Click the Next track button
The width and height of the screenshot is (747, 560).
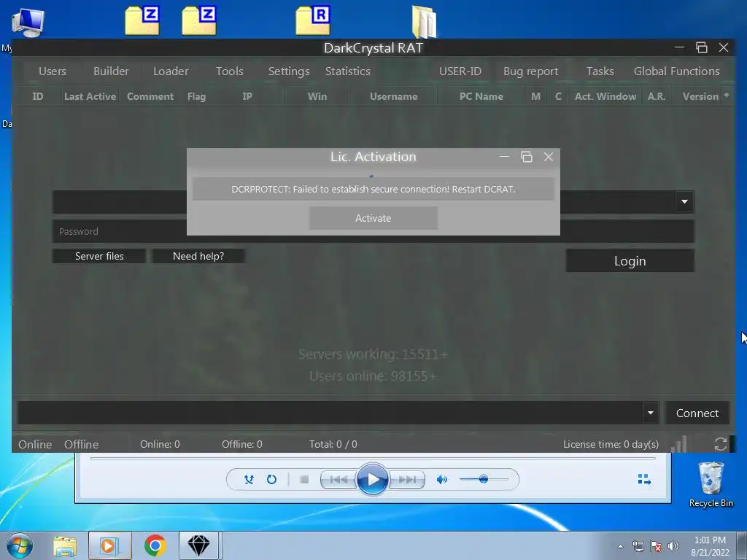[x=406, y=480]
